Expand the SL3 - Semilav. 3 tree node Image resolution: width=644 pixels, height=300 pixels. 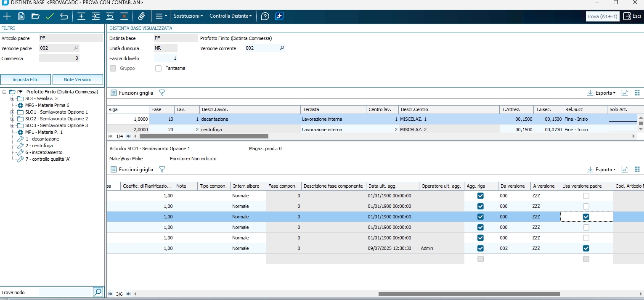pyautogui.click(x=13, y=98)
